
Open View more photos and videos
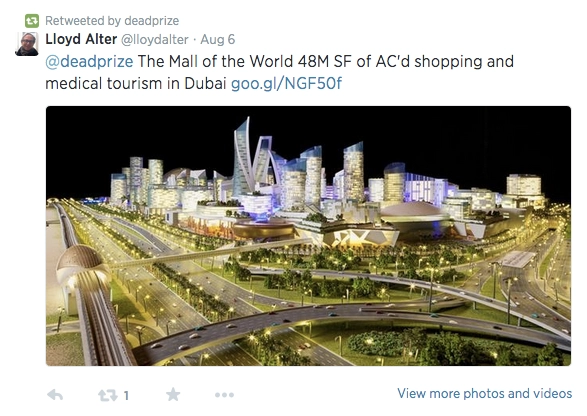484,394
